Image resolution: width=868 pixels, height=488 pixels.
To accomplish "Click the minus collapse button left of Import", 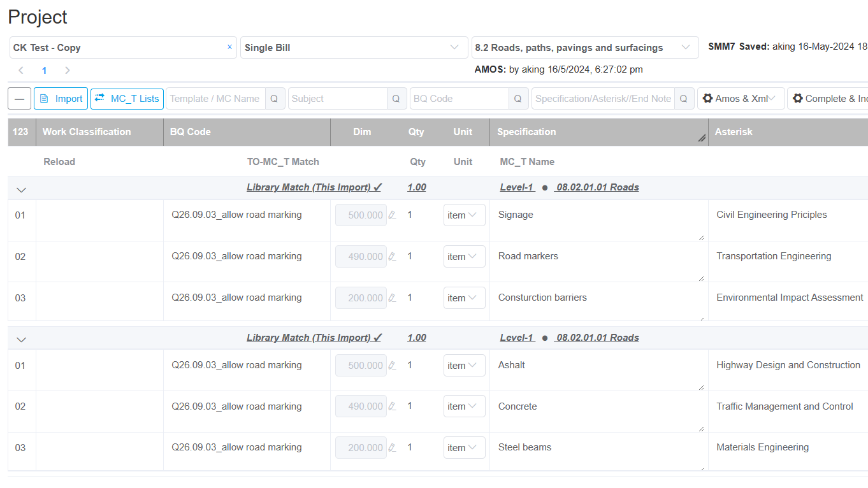I will [19, 99].
